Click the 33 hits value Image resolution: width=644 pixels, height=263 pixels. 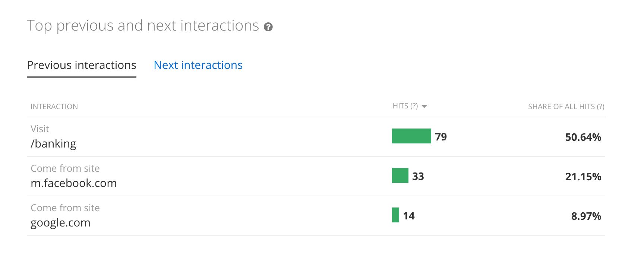pos(418,176)
